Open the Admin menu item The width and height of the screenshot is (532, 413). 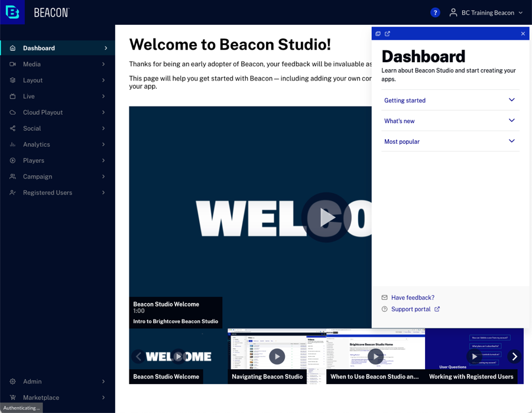pyautogui.click(x=58, y=382)
